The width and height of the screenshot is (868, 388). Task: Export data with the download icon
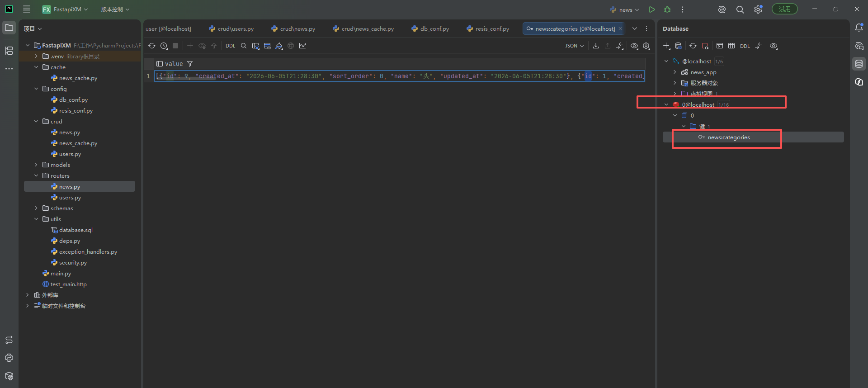click(x=596, y=46)
